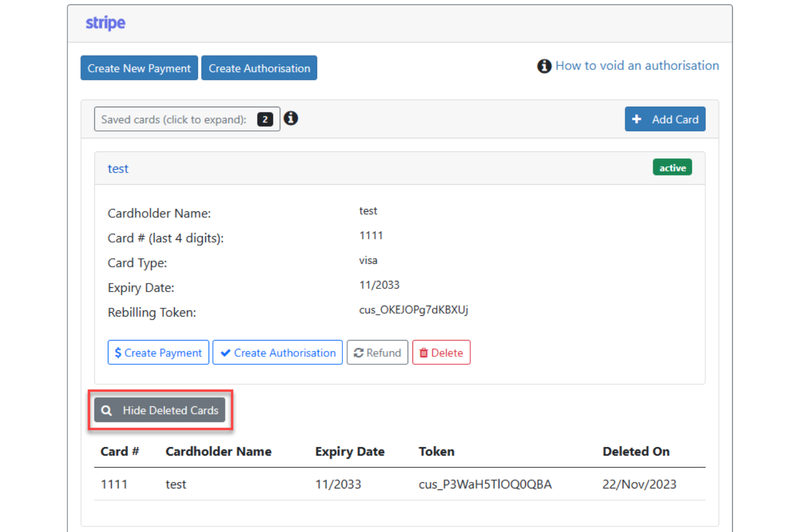This screenshot has width=798, height=532.
Task: Select card type value visa
Action: point(368,260)
